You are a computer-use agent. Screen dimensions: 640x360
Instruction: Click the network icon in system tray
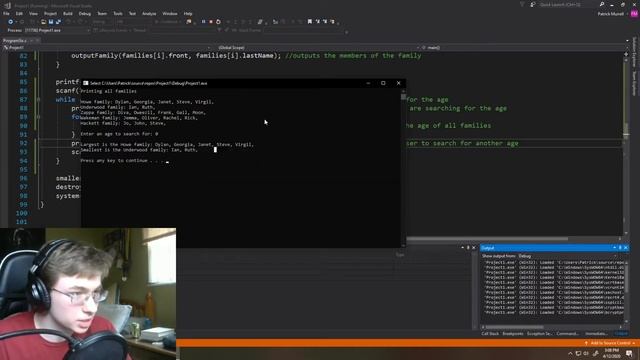pyautogui.click(x=578, y=353)
